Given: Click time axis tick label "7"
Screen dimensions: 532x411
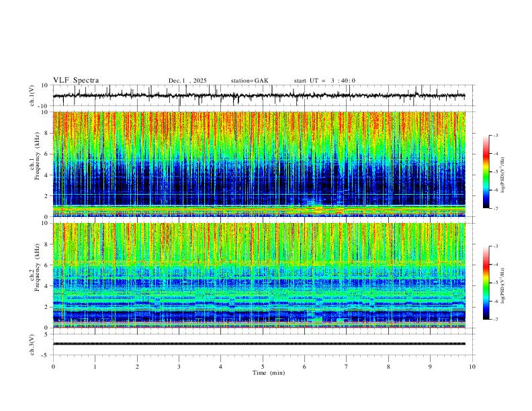Looking at the screenshot, I should point(347,367).
